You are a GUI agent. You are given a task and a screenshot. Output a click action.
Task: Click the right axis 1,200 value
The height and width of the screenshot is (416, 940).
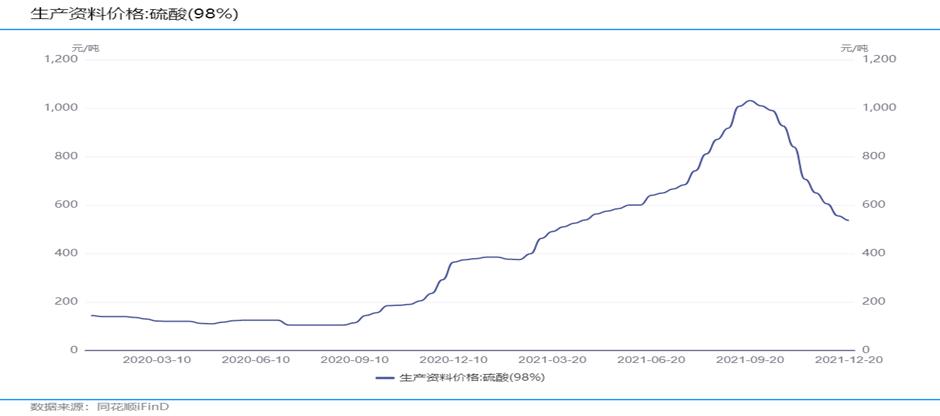pyautogui.click(x=878, y=59)
